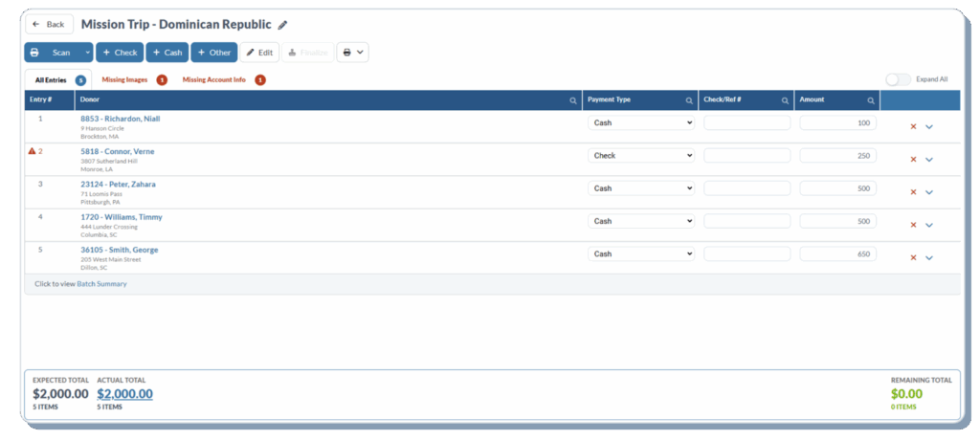The image size is (980, 440).
Task: Click warning icon on entry 2
Action: coord(33,150)
